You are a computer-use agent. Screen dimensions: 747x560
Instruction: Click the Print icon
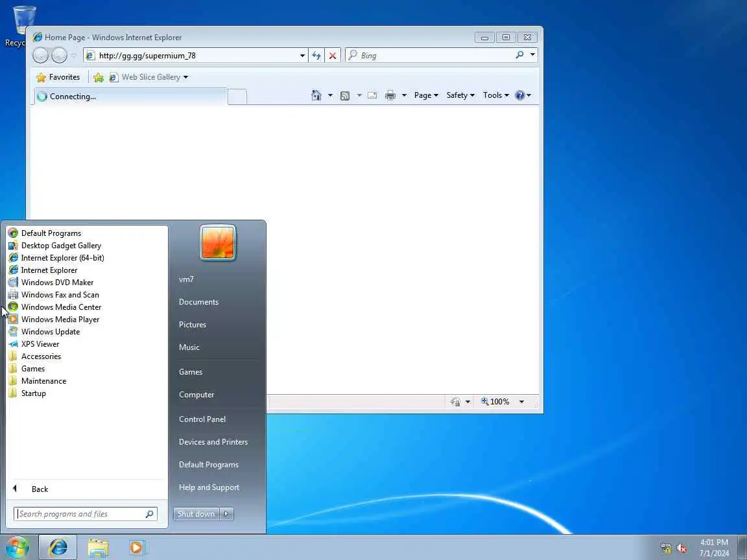coord(390,95)
